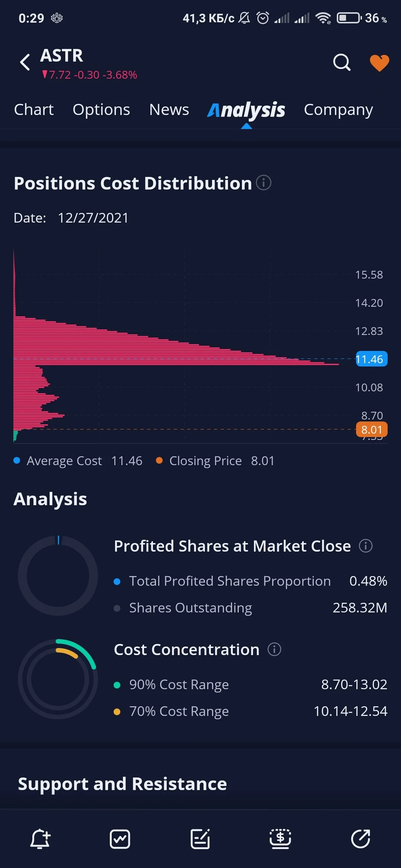The width and height of the screenshot is (401, 868).
Task: Tap the share arrow icon in bottom bar
Action: point(361,839)
